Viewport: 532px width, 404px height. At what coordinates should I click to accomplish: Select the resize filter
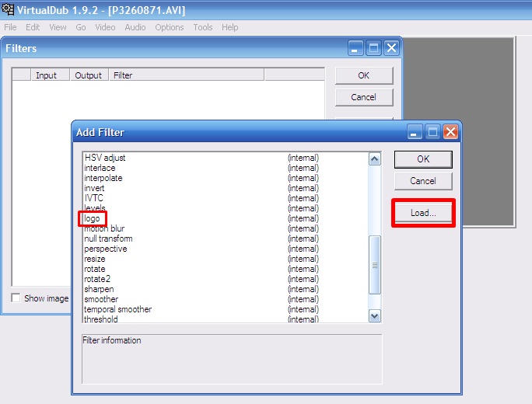tap(226, 259)
